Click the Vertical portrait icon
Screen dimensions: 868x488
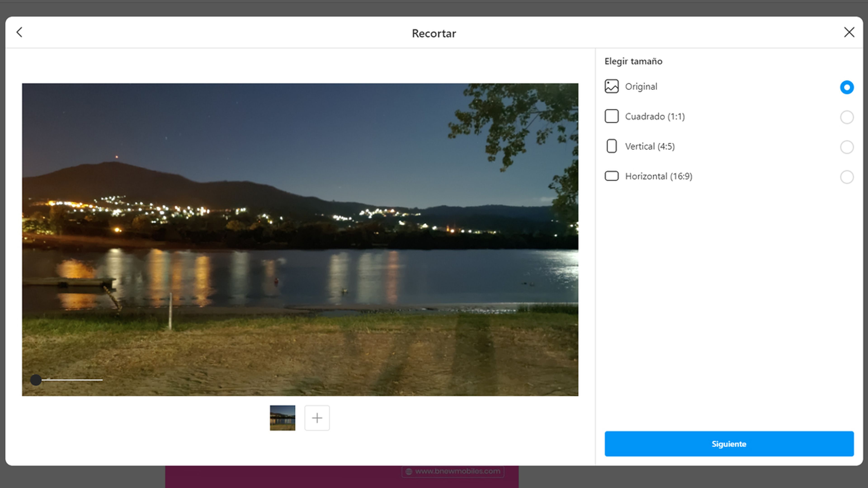612,146
